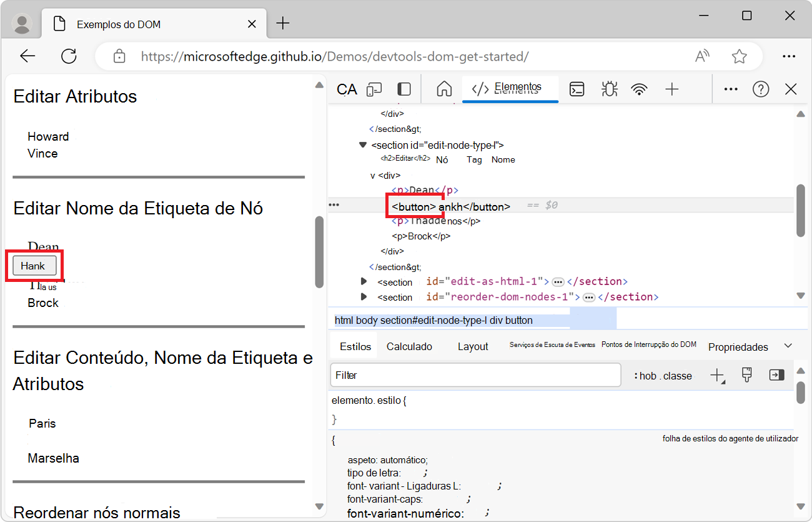
Task: Switch to the Calculado tab
Action: (x=410, y=346)
